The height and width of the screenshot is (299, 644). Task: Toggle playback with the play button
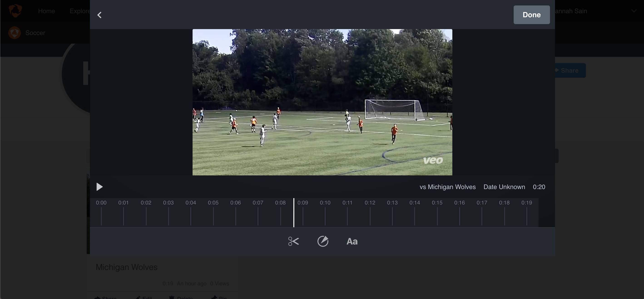click(99, 187)
